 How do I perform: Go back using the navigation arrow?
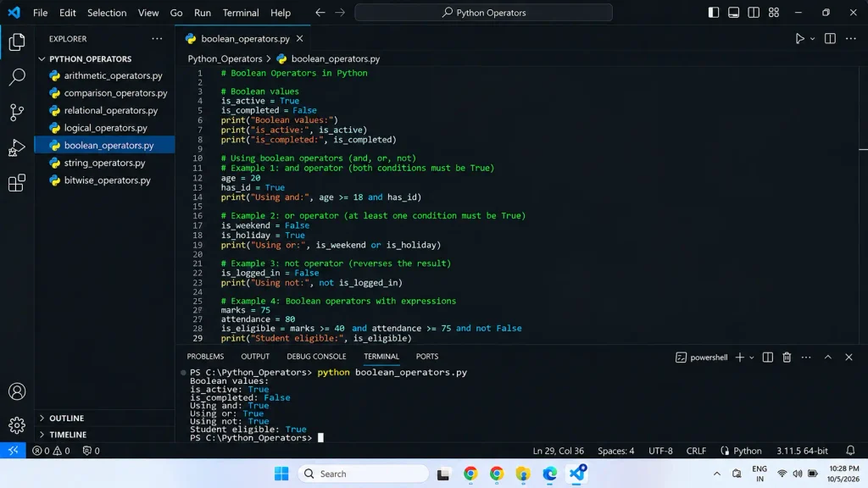pos(320,12)
